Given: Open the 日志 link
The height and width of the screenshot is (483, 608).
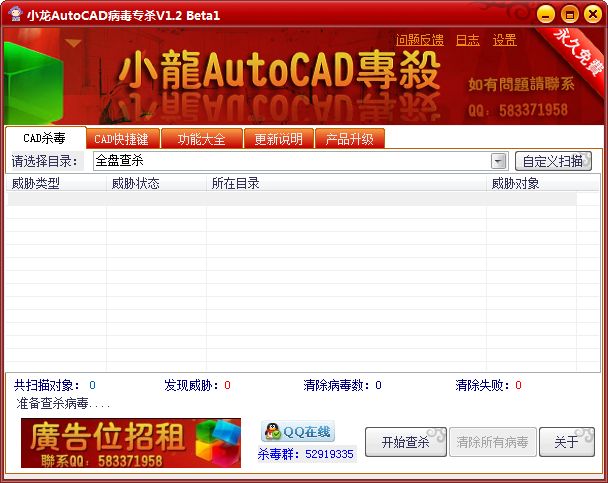Looking at the screenshot, I should point(468,40).
